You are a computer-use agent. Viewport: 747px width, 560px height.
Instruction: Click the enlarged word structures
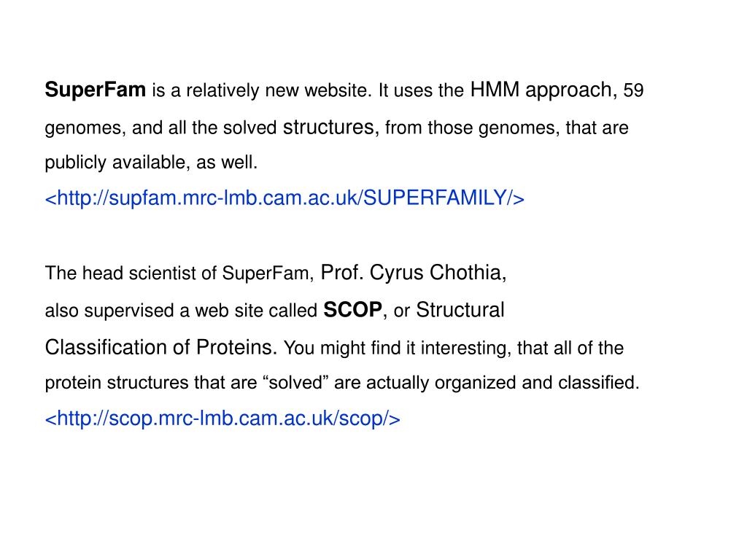pyautogui.click(x=328, y=127)
